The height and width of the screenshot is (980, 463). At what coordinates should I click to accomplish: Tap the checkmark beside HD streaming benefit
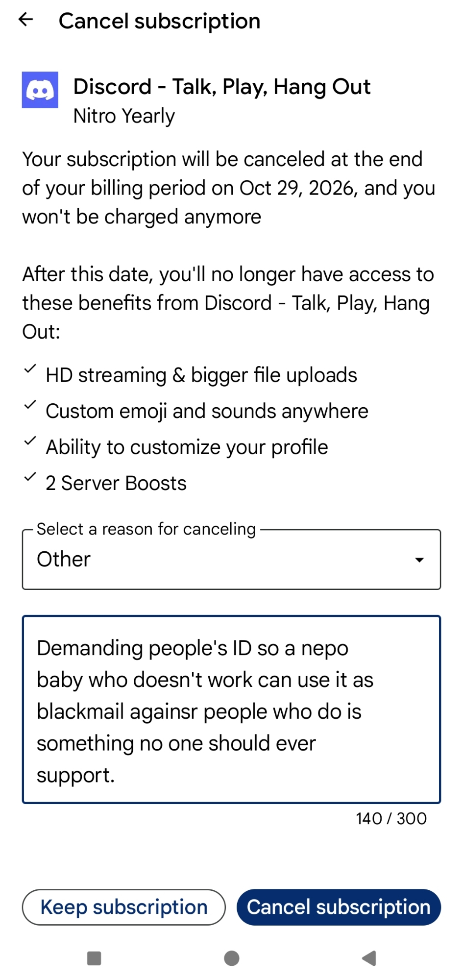point(30,369)
